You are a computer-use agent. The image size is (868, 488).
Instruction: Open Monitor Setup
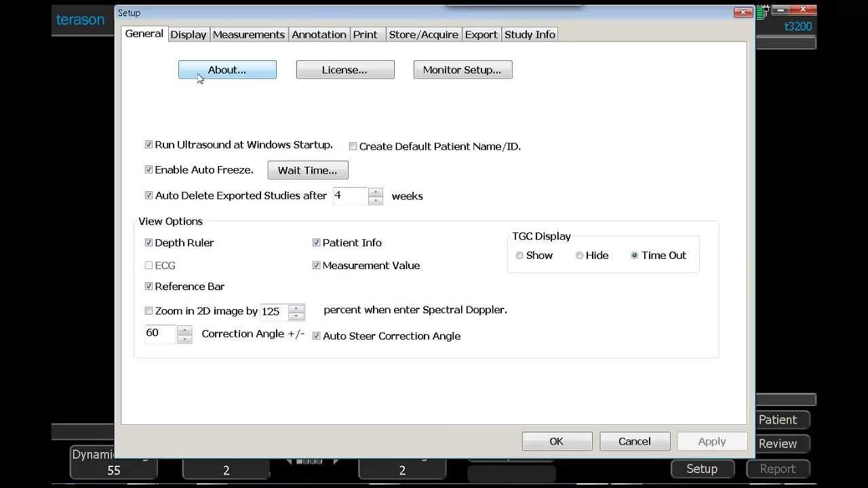[x=462, y=70]
